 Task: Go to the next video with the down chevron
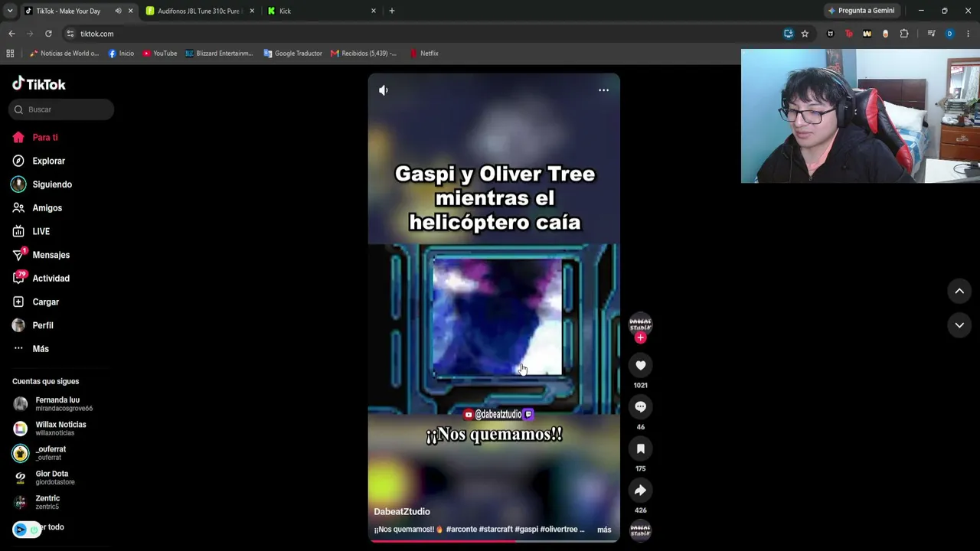click(959, 325)
